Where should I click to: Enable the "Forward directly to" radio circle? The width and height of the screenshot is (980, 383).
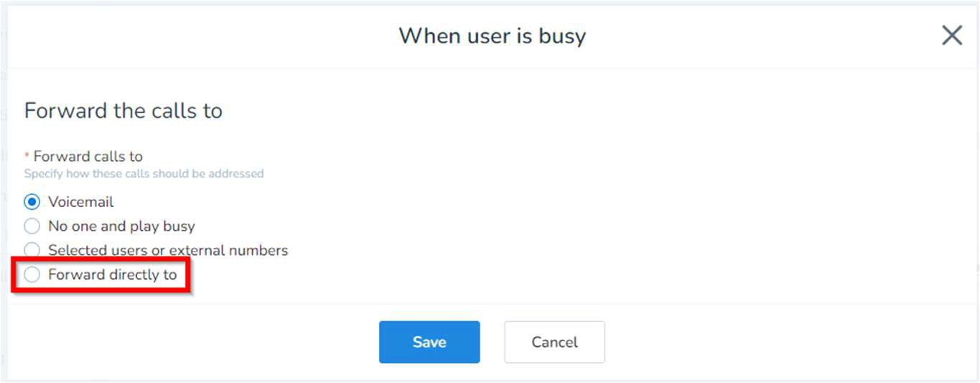tap(32, 274)
